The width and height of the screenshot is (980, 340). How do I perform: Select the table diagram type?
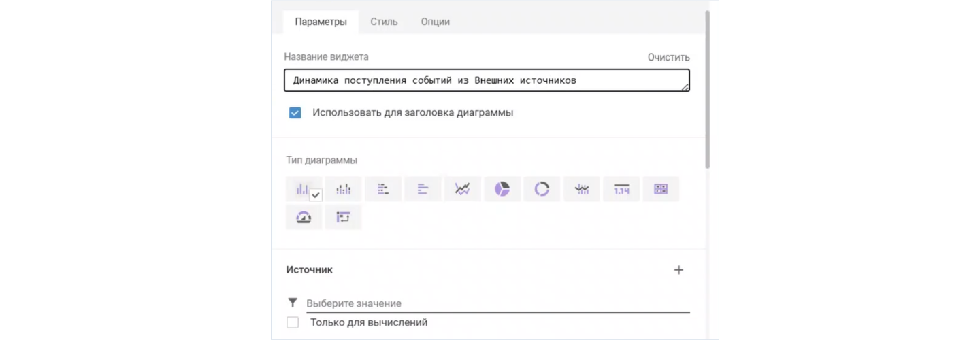661,189
